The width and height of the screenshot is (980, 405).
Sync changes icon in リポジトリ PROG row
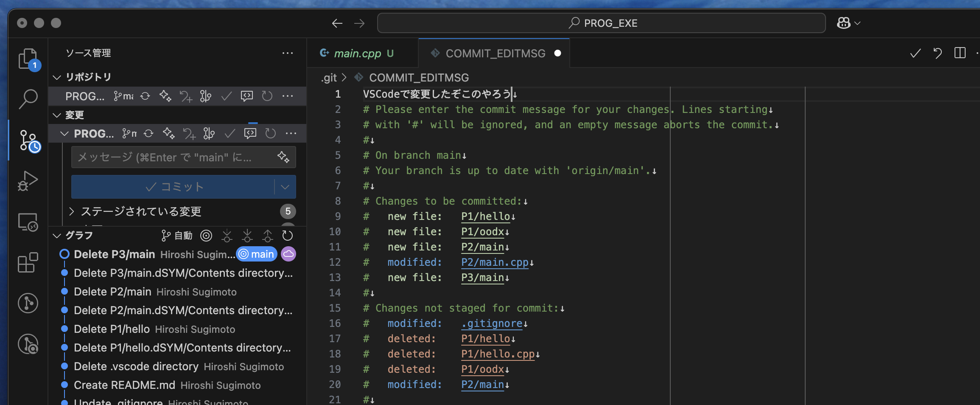[145, 96]
